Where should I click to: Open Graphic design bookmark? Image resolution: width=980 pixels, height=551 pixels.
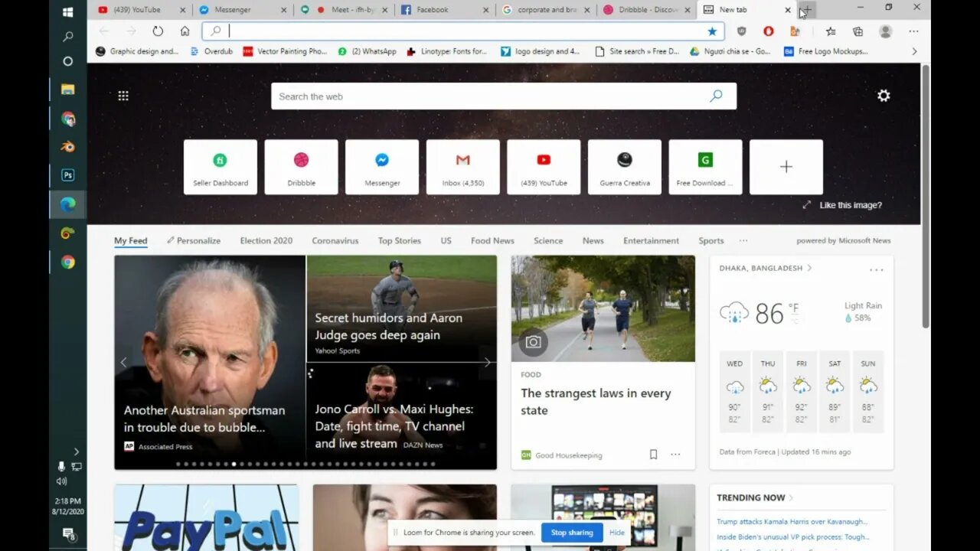pyautogui.click(x=137, y=51)
